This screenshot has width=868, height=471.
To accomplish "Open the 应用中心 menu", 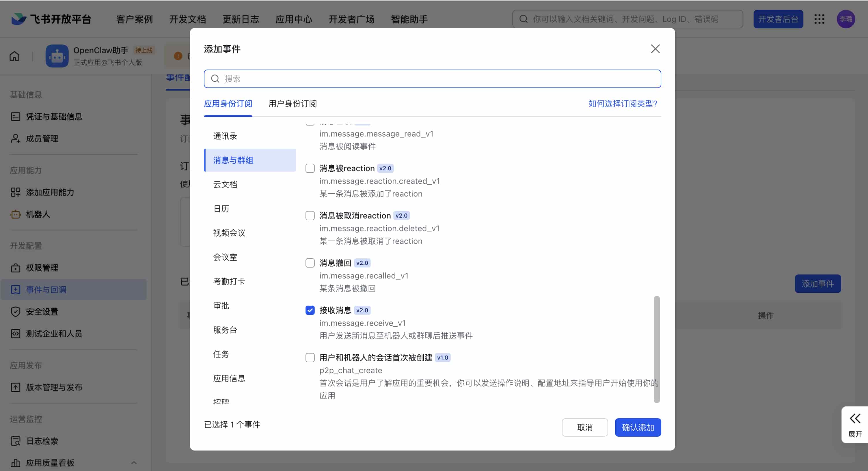I will coord(293,19).
